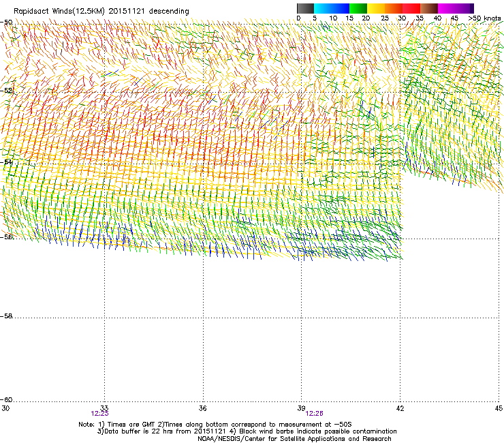Click the latitude label '-54'
This screenshot has width=504, height=443.
click(6, 162)
